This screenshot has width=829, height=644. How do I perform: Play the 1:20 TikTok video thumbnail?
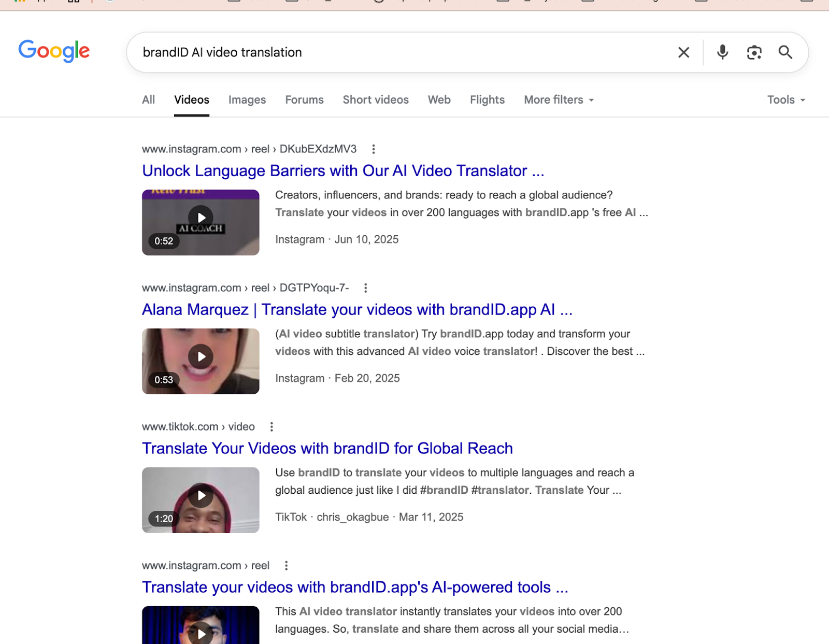click(201, 500)
